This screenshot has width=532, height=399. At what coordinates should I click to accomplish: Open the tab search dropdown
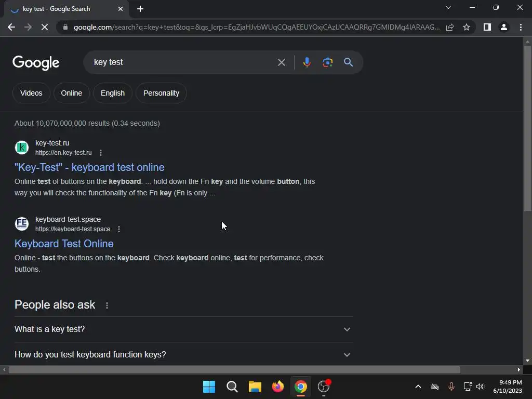point(448,7)
